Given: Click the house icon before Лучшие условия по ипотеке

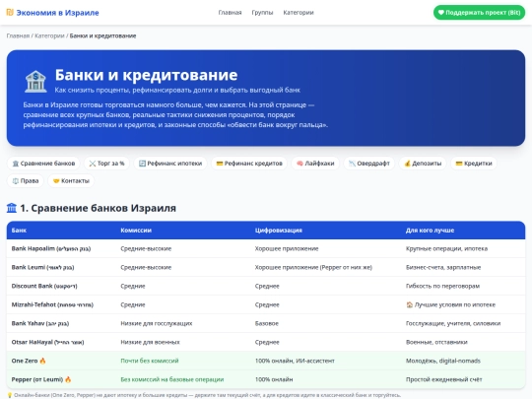Looking at the screenshot, I should click(x=409, y=304).
